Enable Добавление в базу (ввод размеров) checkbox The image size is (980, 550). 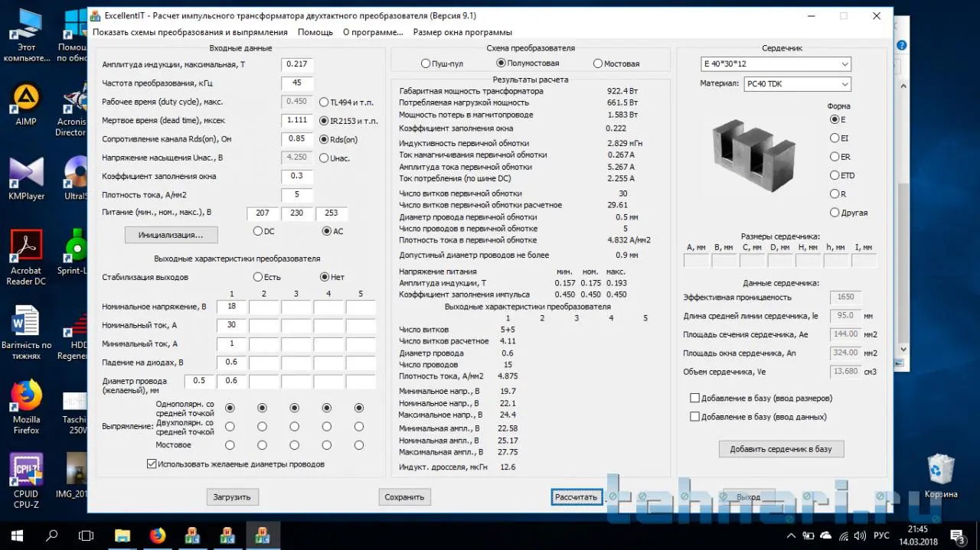point(694,399)
